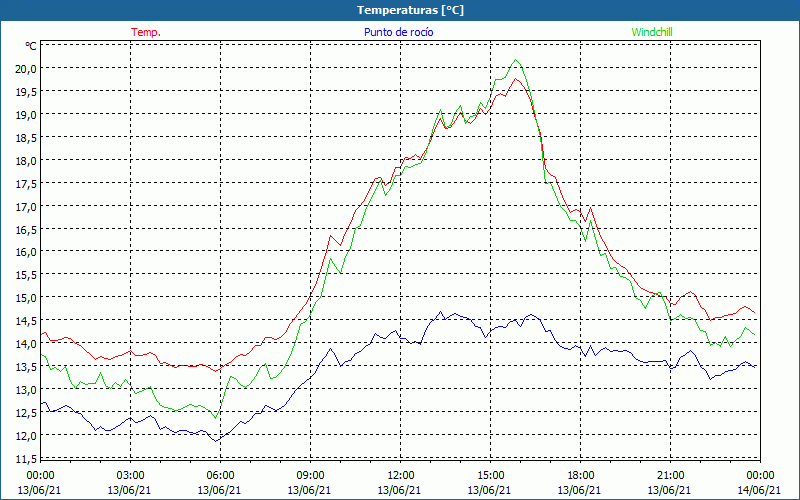
Task: Click the red temperature peak near 16:00
Action: (x=516, y=79)
